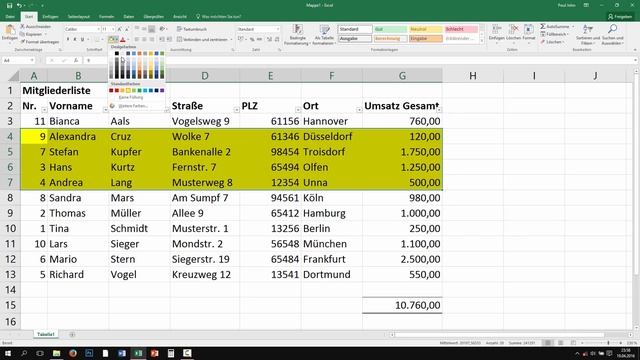
Task: Click the Ausschneiden scissors button
Action: click(x=36, y=27)
